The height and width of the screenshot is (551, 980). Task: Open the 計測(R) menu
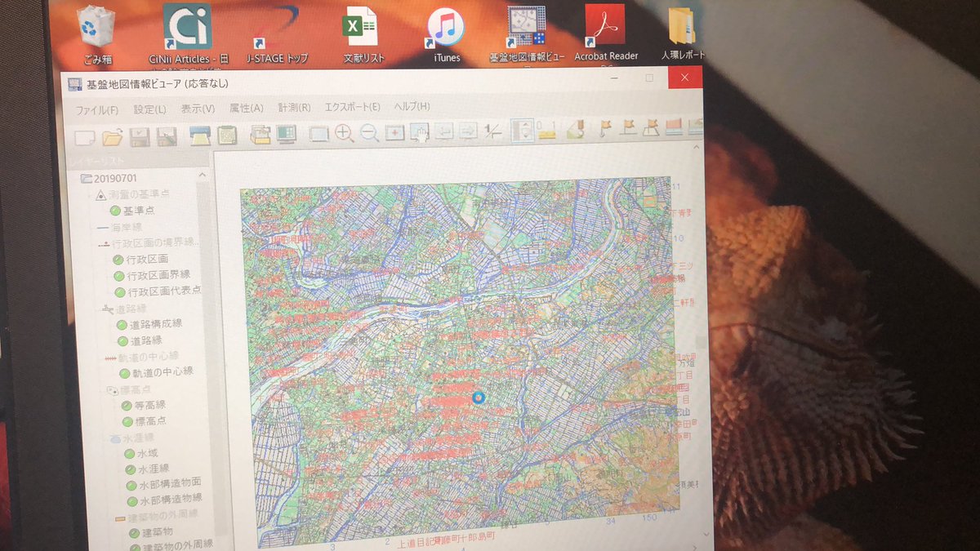click(295, 107)
